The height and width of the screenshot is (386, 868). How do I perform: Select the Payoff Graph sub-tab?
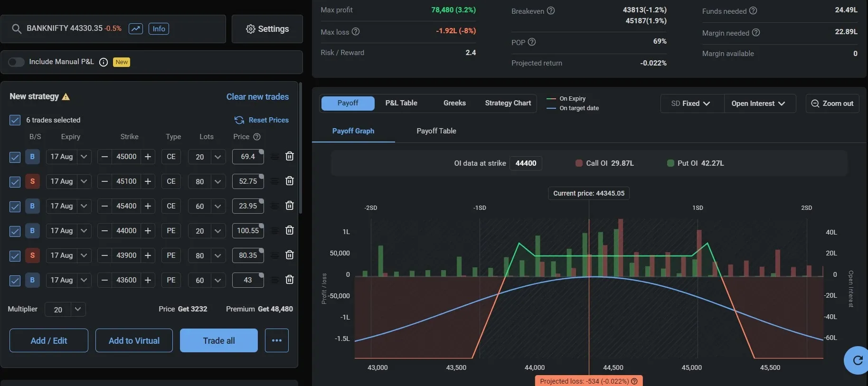pos(353,131)
